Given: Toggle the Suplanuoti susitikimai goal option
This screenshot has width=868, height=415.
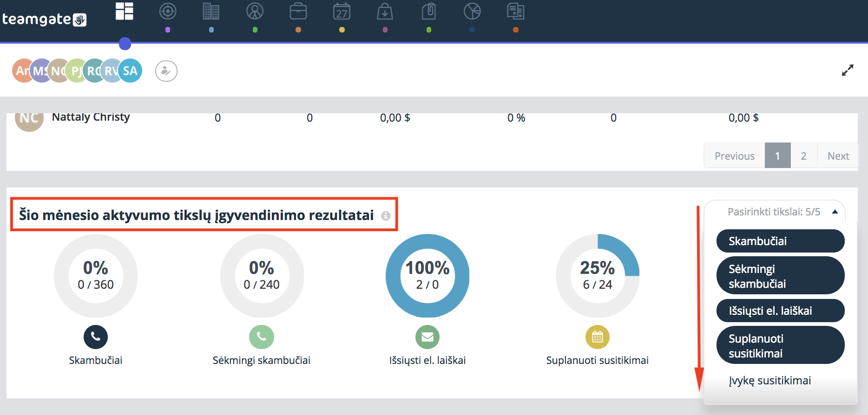Looking at the screenshot, I should (781, 345).
